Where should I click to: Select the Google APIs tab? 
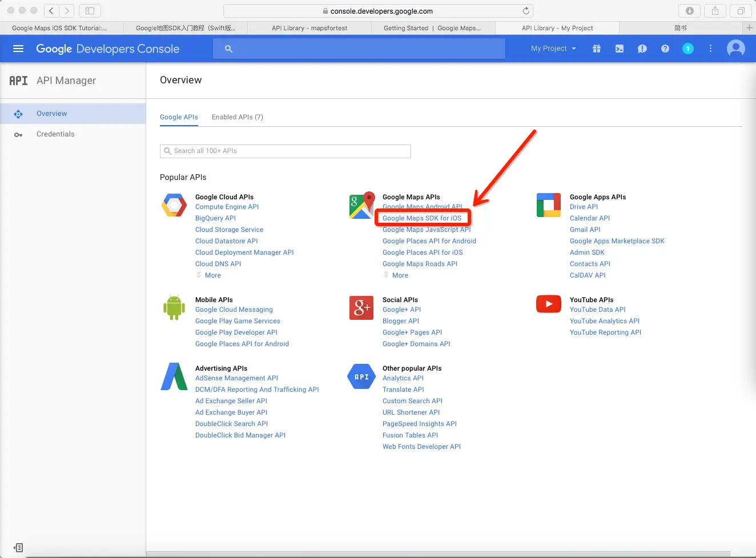pos(179,117)
